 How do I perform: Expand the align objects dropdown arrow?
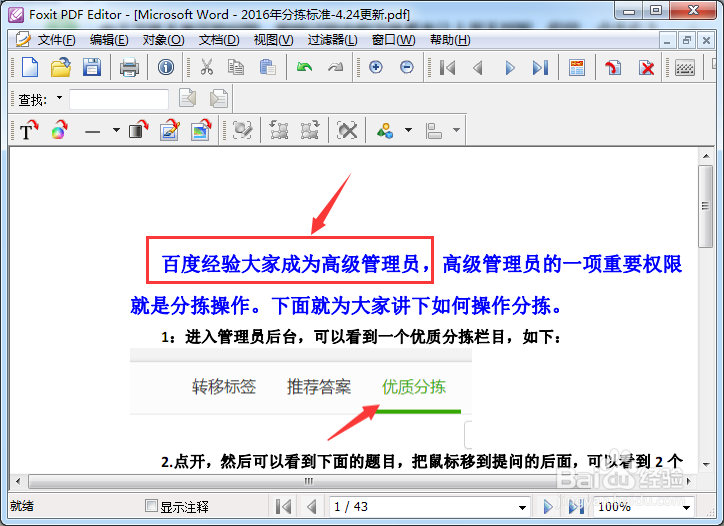[x=456, y=130]
